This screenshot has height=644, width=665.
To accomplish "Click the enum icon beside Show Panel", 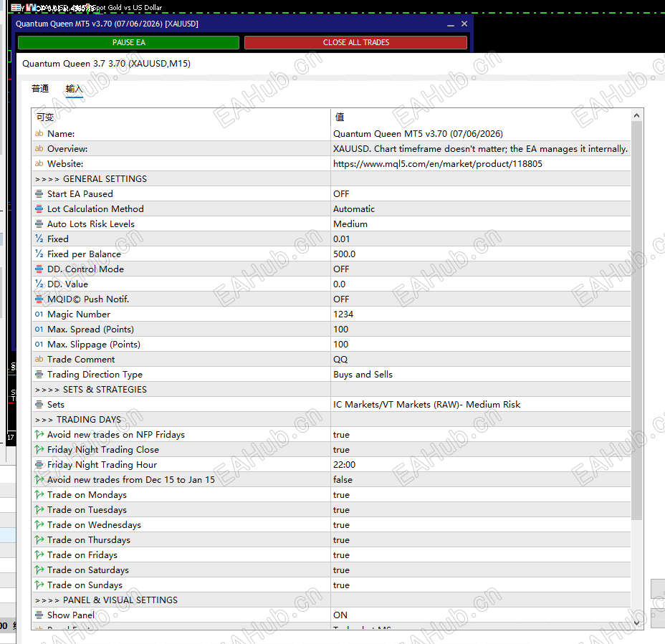I will [39, 615].
